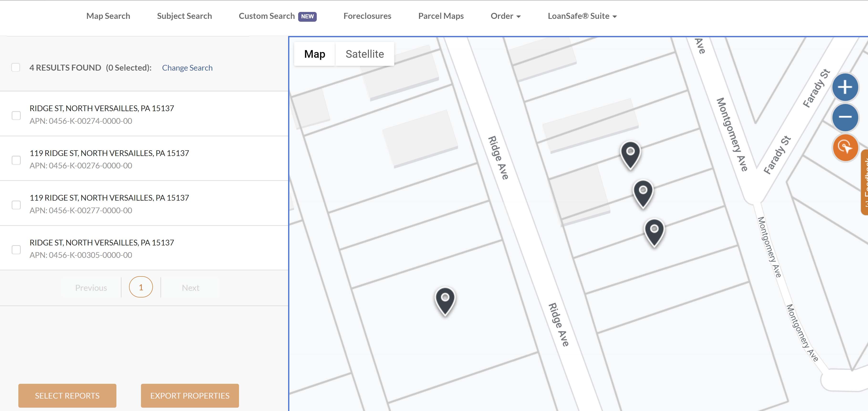
Task: Go to Custom Search in navigation
Action: point(266,16)
